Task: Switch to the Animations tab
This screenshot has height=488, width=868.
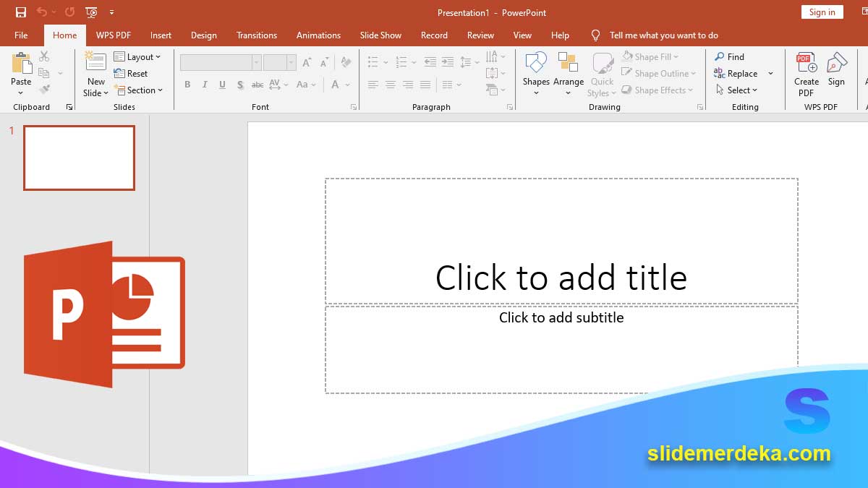Action: (318, 35)
